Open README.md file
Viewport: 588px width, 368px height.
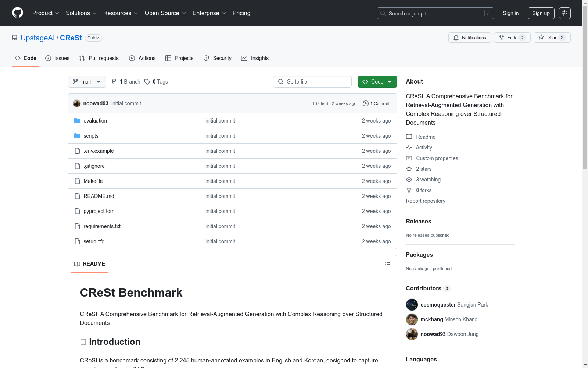[x=99, y=196]
